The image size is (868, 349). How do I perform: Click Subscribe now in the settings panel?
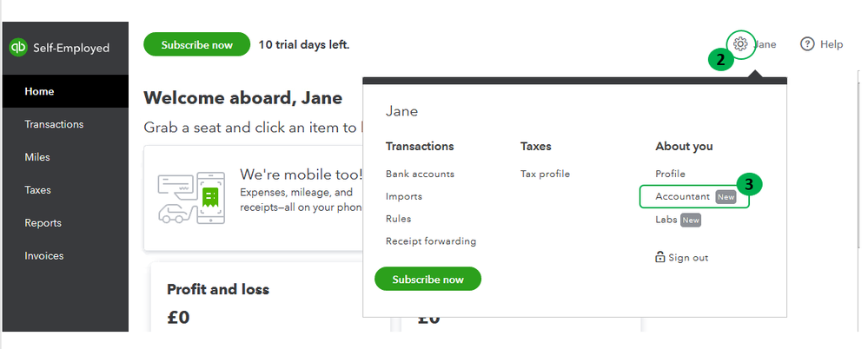click(x=427, y=280)
